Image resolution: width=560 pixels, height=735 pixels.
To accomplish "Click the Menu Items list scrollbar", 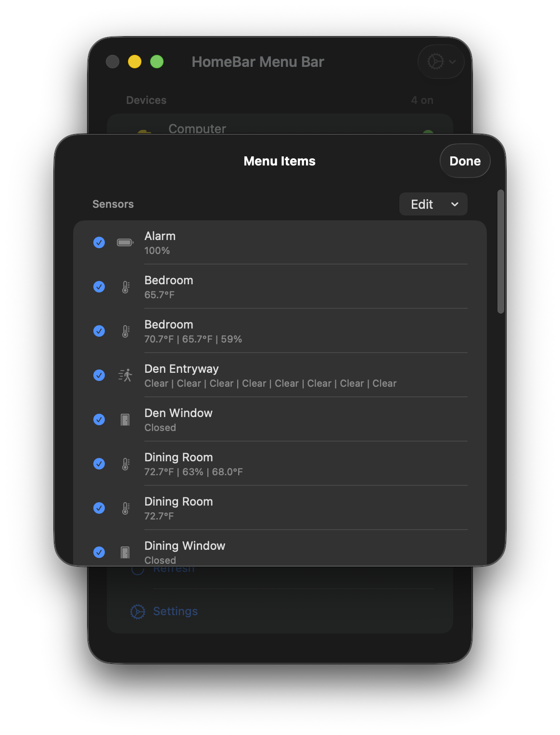I will pos(501,252).
